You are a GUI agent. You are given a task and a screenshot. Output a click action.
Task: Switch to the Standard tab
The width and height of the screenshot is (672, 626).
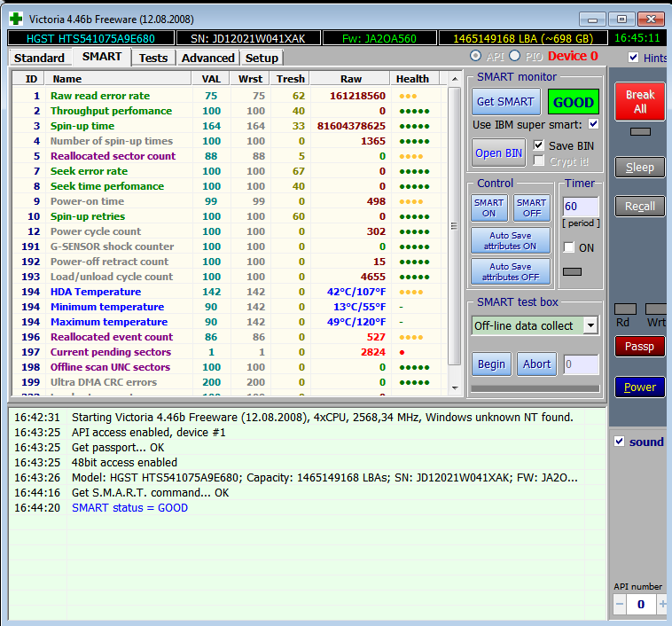[x=39, y=58]
